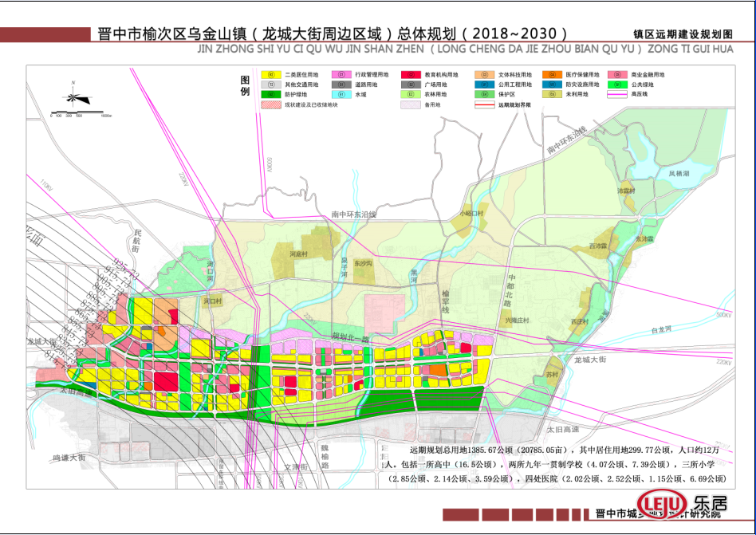Click the dark gray 道路用地 legend swatch

341,85
